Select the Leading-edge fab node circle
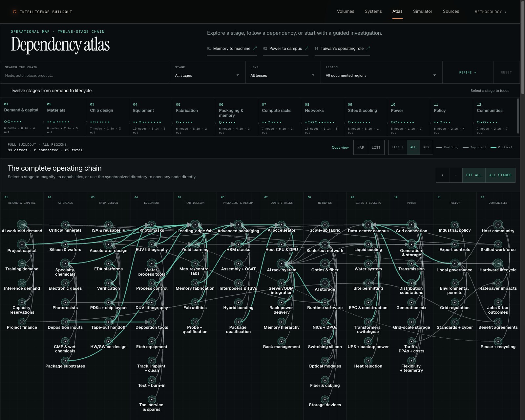Viewport: 525px width, 420px height. [195, 225]
